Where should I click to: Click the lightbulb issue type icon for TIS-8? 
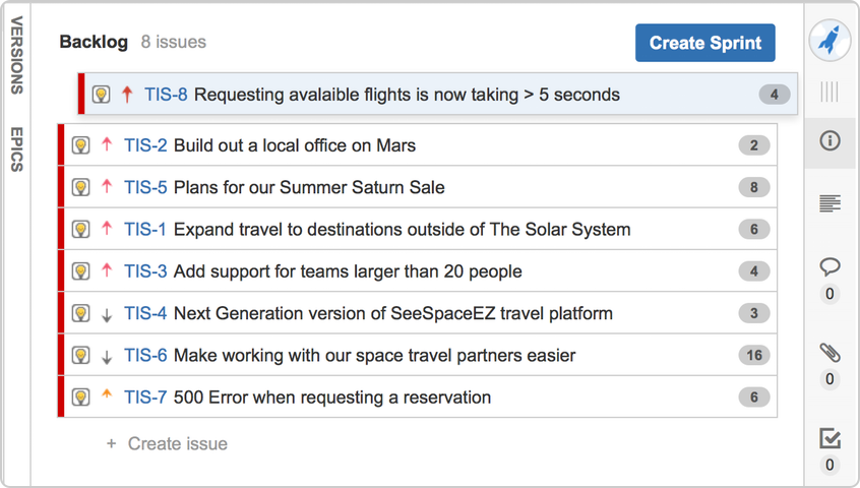pos(101,94)
